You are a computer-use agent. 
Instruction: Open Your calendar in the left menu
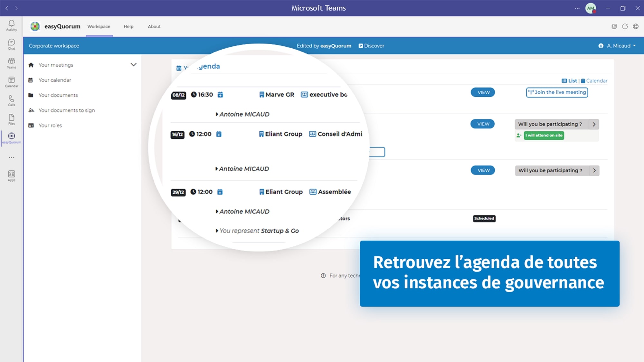click(x=55, y=80)
